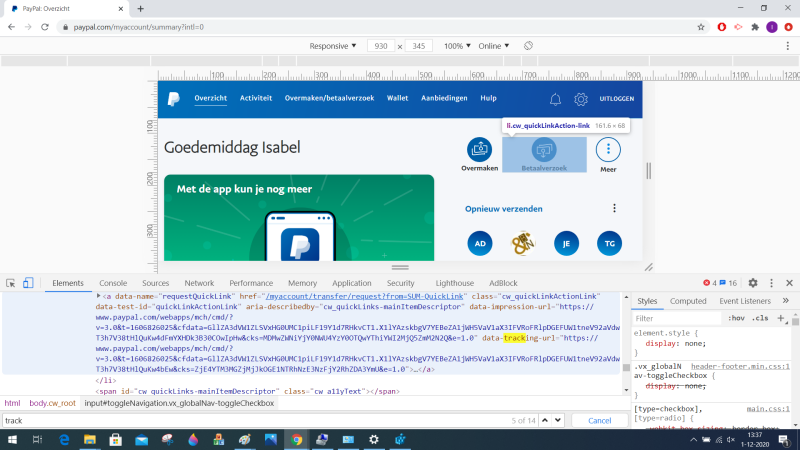Open the Network tab

coord(199,283)
